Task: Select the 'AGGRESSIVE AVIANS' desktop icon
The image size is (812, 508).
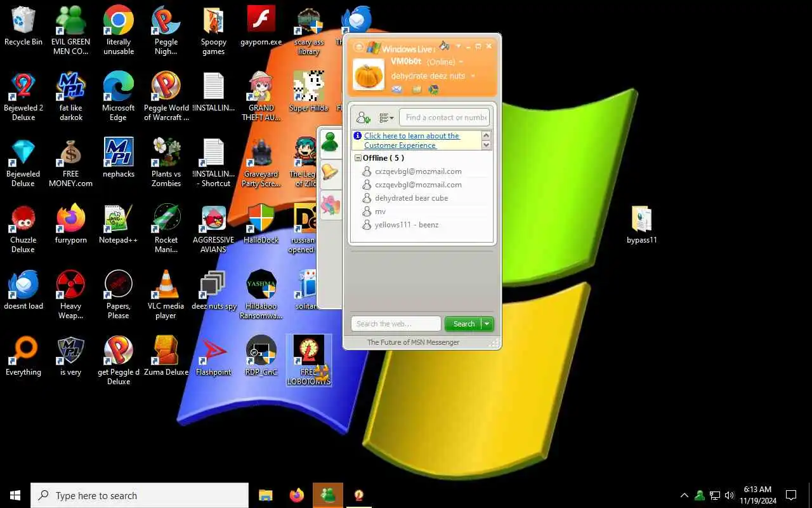Action: (214, 229)
